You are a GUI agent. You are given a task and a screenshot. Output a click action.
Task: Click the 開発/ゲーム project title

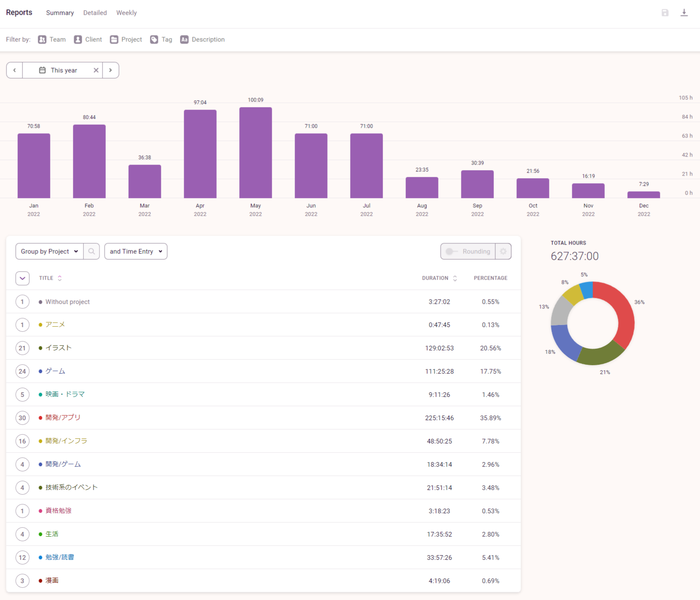63,464
